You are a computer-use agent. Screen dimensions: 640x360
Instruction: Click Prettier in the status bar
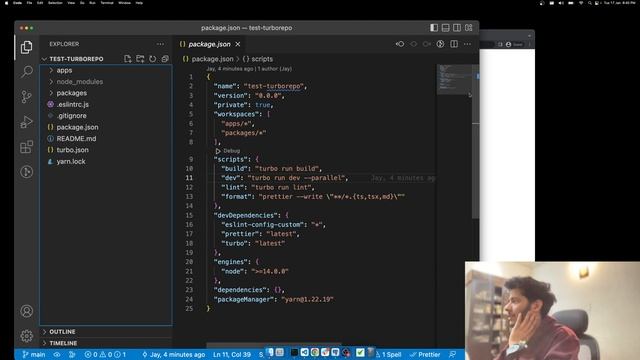(x=425, y=354)
